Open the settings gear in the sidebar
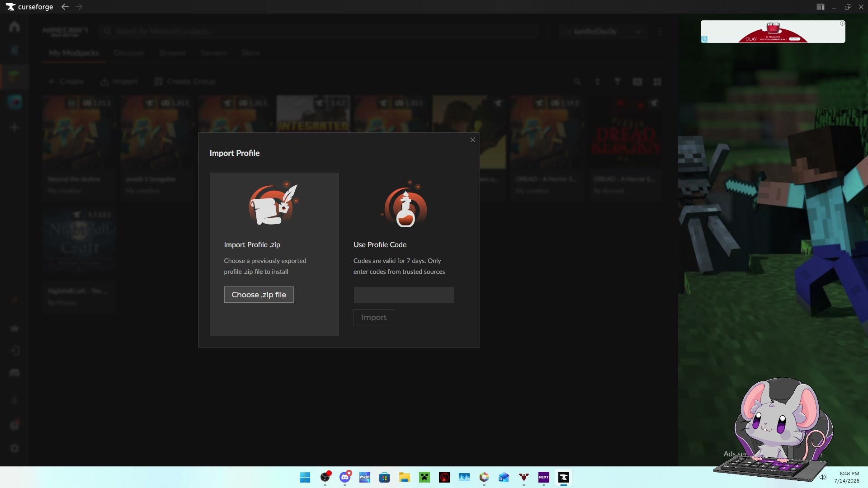Viewport: 868px width, 488px height. click(x=14, y=448)
